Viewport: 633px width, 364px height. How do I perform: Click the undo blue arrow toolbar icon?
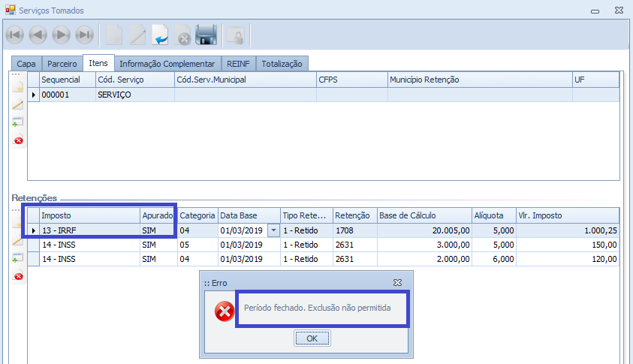click(x=161, y=35)
